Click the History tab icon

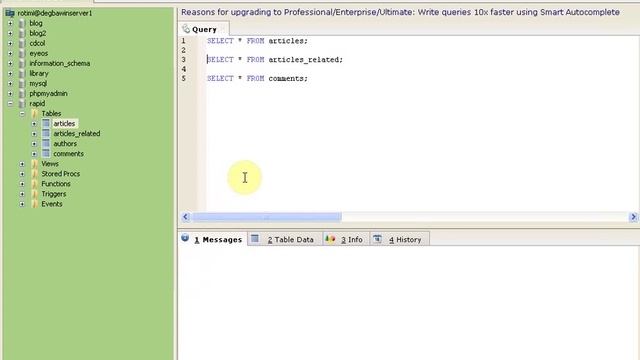pos(378,239)
